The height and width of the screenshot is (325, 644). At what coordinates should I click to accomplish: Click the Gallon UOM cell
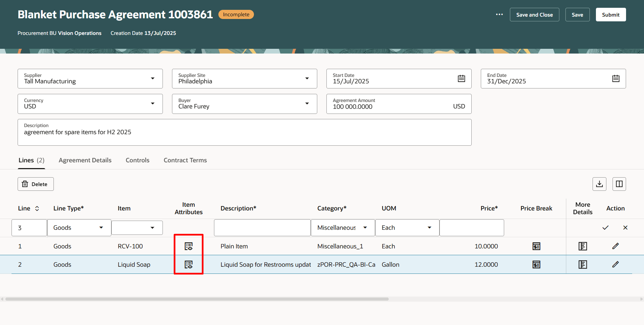click(390, 265)
